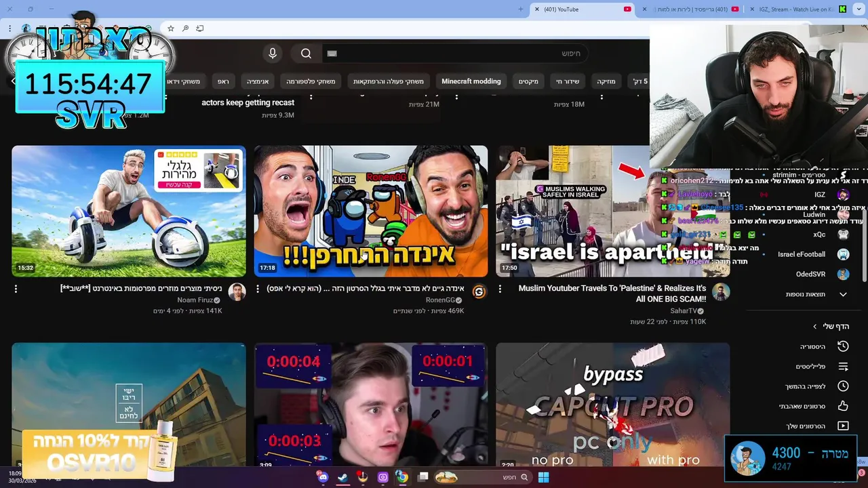Open the on-screen keyboard icon in search box

[332, 54]
